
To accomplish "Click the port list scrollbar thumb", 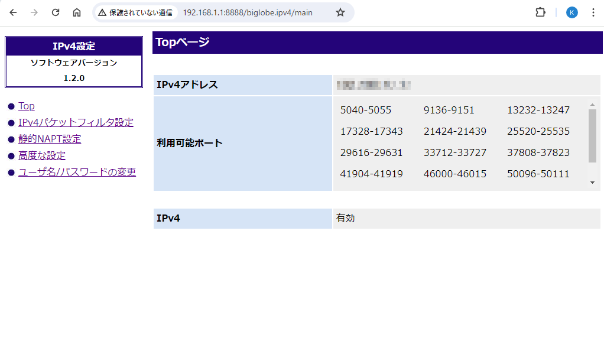I will [592, 135].
